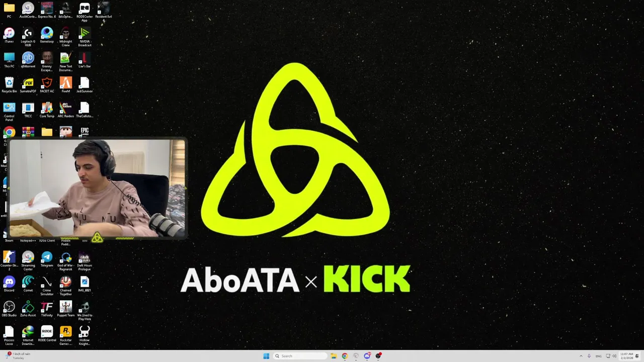Image resolution: width=644 pixels, height=362 pixels.
Task: Open Chrome from the taskbar
Action: [345, 356]
